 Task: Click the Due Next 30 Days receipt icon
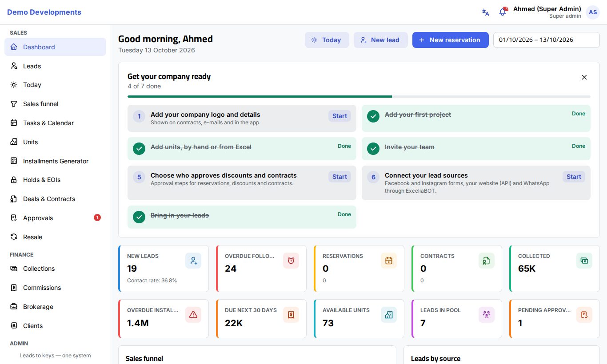click(x=291, y=315)
